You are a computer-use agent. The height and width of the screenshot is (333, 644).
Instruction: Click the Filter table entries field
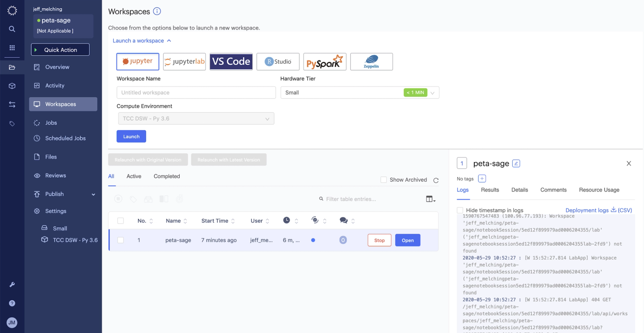(x=351, y=199)
